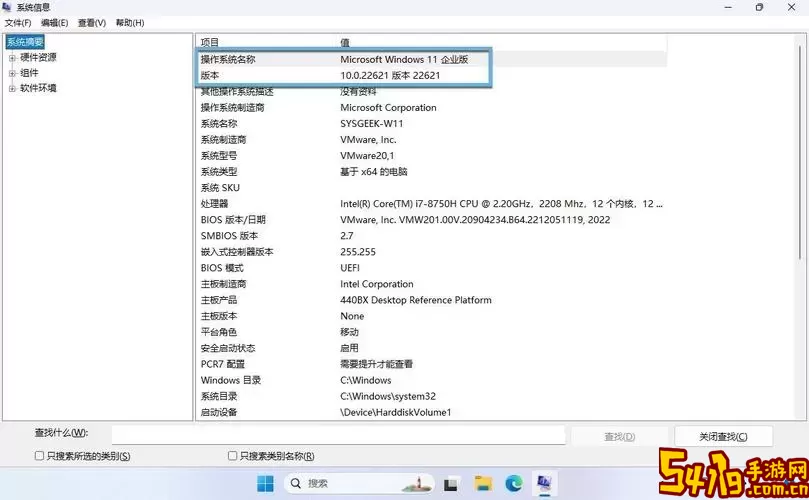This screenshot has width=809, height=500.
Task: Select the 软件环境 tree label
Action: 38,88
